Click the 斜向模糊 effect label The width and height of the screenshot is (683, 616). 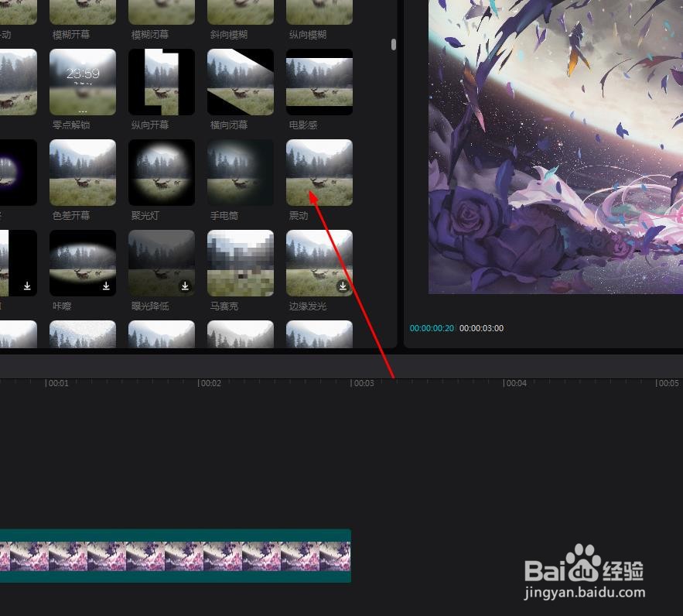pos(229,34)
